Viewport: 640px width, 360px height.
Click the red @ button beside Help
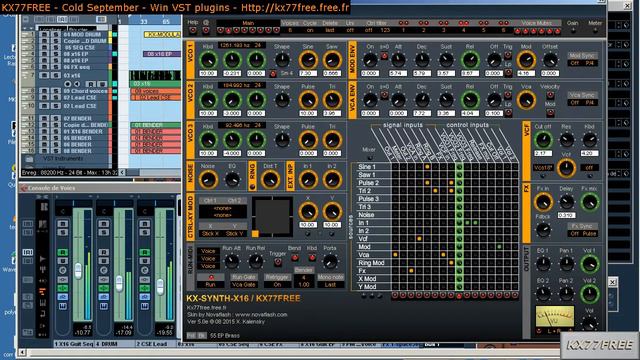pyautogui.click(x=206, y=30)
